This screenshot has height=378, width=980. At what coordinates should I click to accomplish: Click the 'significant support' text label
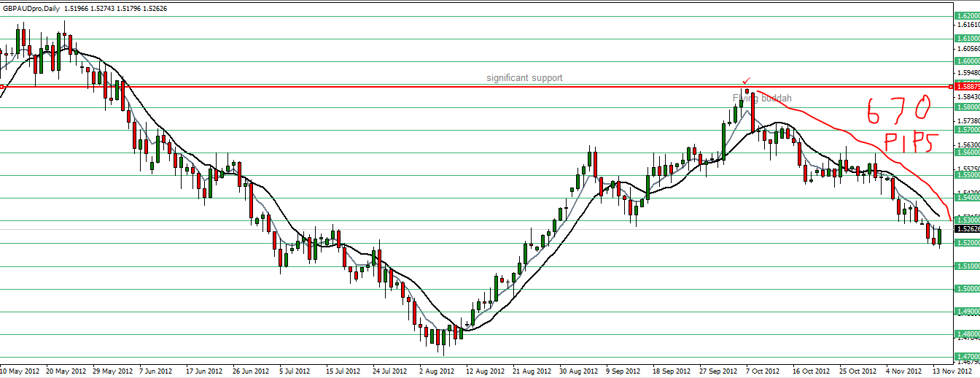click(x=525, y=77)
